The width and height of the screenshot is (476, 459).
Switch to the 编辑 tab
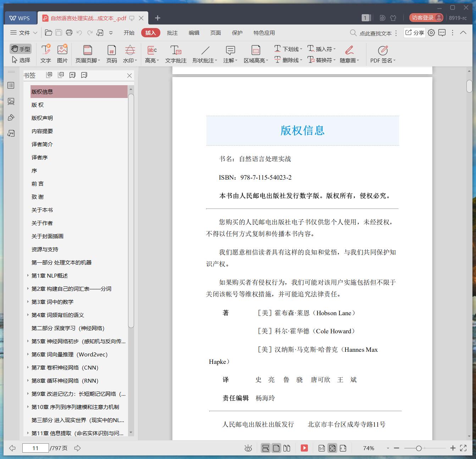click(x=194, y=33)
